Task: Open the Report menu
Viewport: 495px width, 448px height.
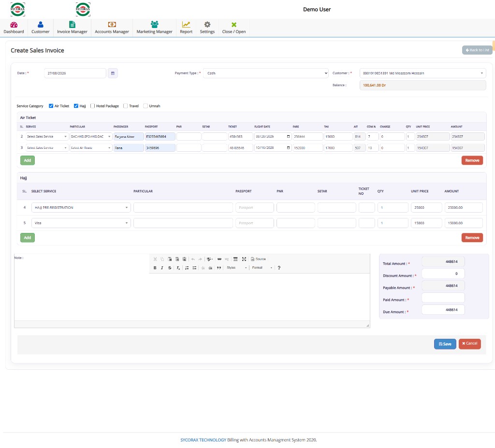Action: [186, 28]
